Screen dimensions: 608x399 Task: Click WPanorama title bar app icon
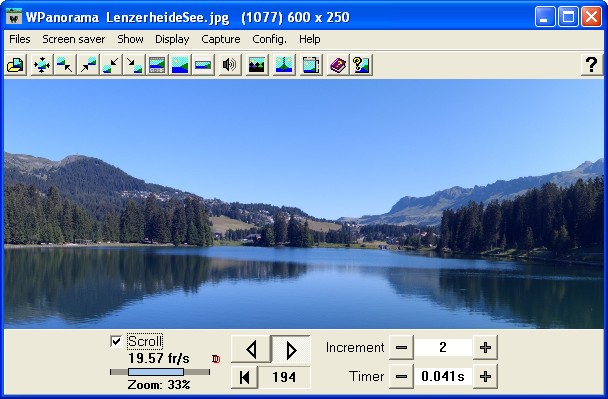tap(14, 17)
